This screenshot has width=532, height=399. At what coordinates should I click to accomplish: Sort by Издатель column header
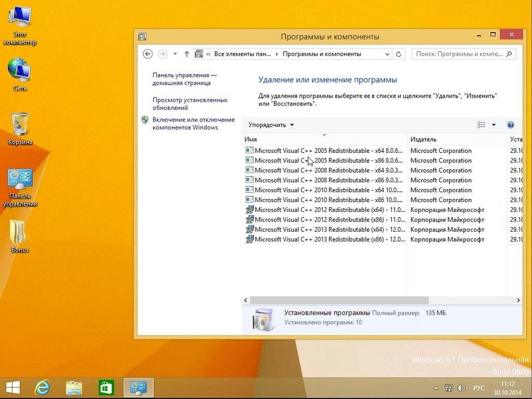pyautogui.click(x=457, y=139)
